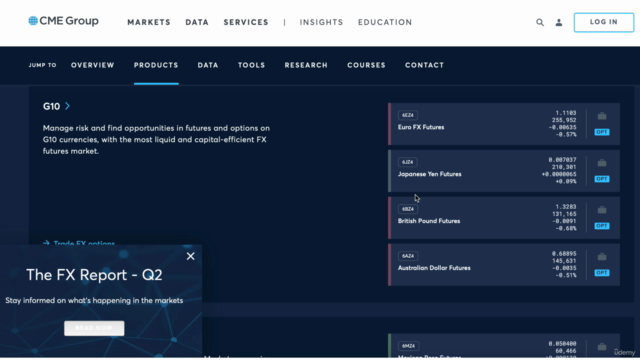640x360 pixels.
Task: Click briefcase icon for British Pound Futures
Action: pyautogui.click(x=602, y=210)
